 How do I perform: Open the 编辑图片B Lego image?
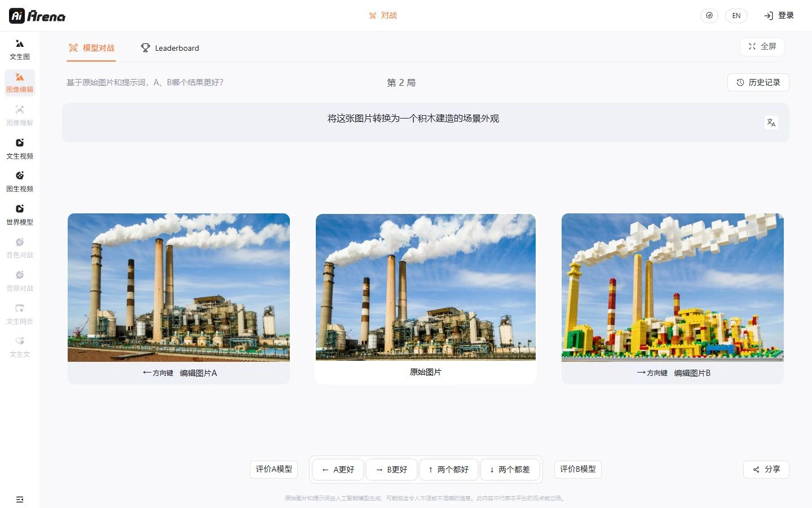click(673, 287)
